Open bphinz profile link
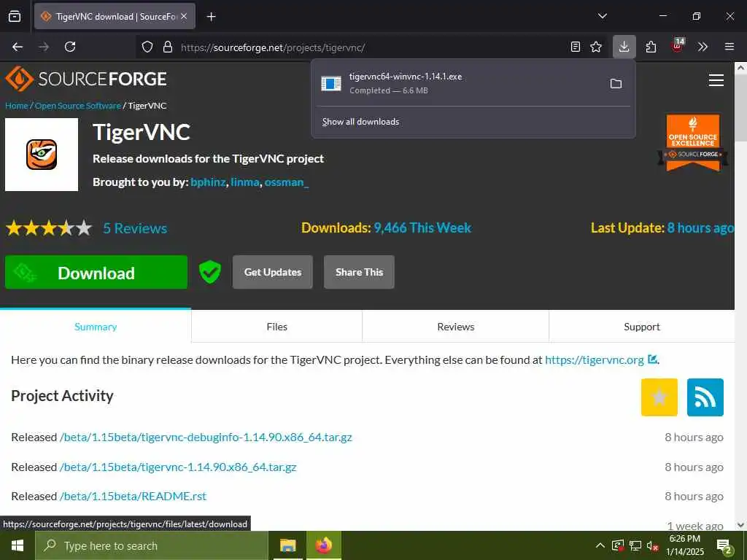The image size is (747, 560). click(x=208, y=182)
